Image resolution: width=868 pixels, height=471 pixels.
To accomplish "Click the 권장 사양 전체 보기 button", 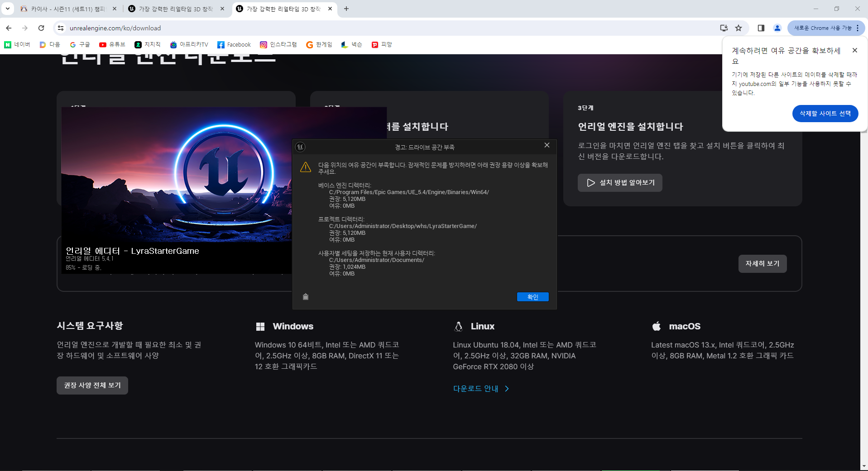I will pyautogui.click(x=92, y=385).
